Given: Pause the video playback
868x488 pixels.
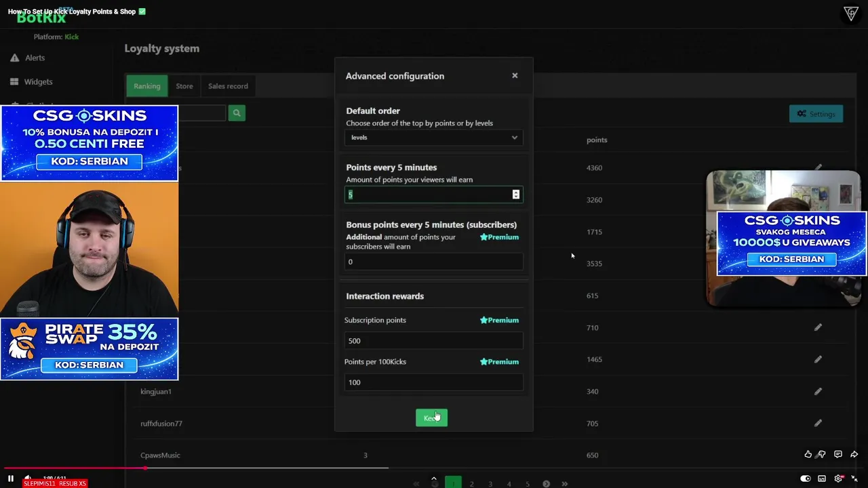Looking at the screenshot, I should pos(11,479).
